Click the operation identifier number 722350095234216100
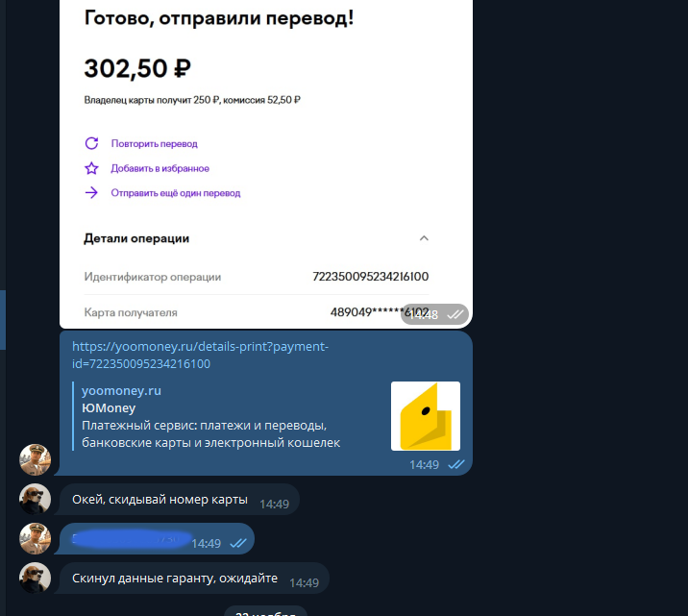Viewport: 688px width, 616px height. coord(370,277)
